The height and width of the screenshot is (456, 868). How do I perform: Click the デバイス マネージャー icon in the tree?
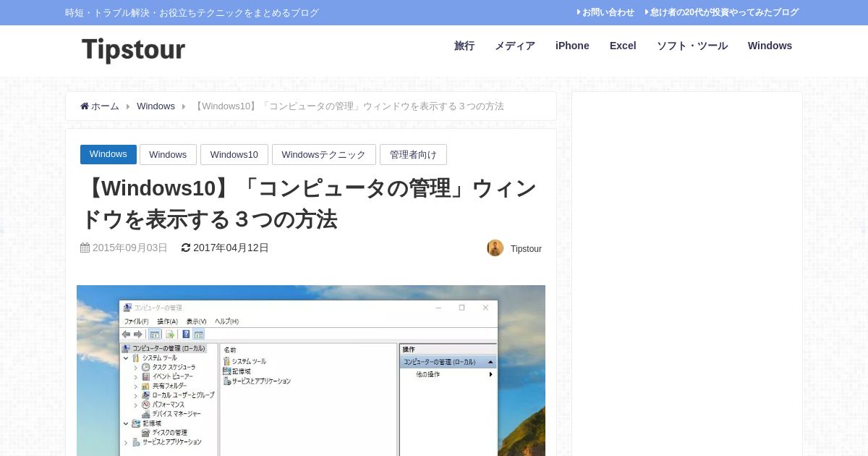pos(145,414)
